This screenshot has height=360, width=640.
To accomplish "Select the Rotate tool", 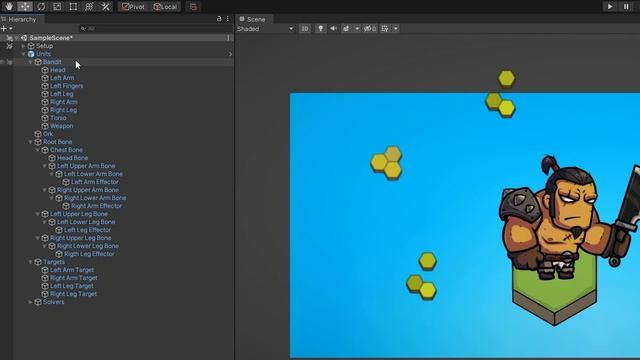I will click(x=41, y=7).
